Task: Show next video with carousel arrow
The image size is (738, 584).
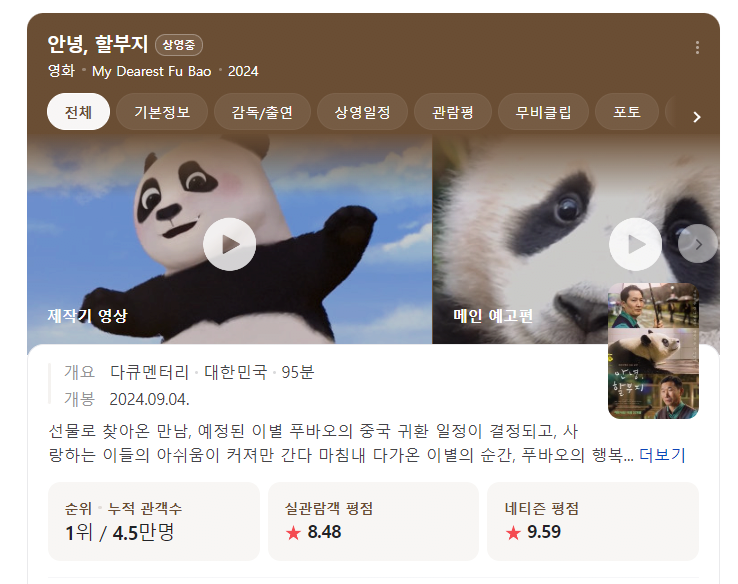Action: click(698, 244)
